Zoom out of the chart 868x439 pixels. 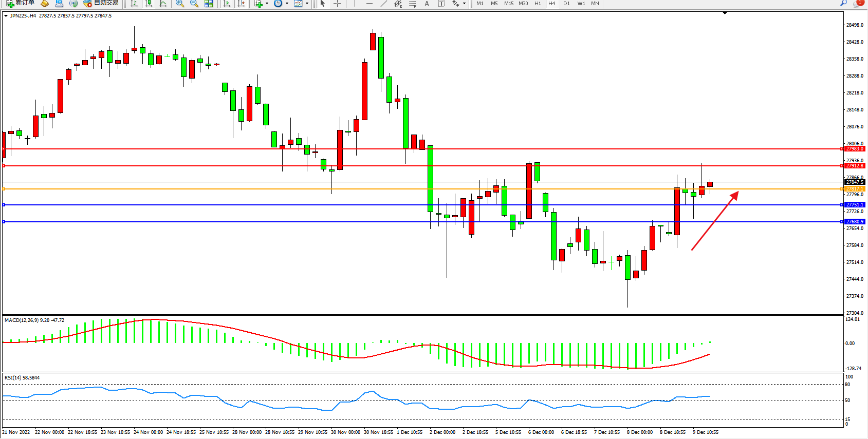coord(194,4)
